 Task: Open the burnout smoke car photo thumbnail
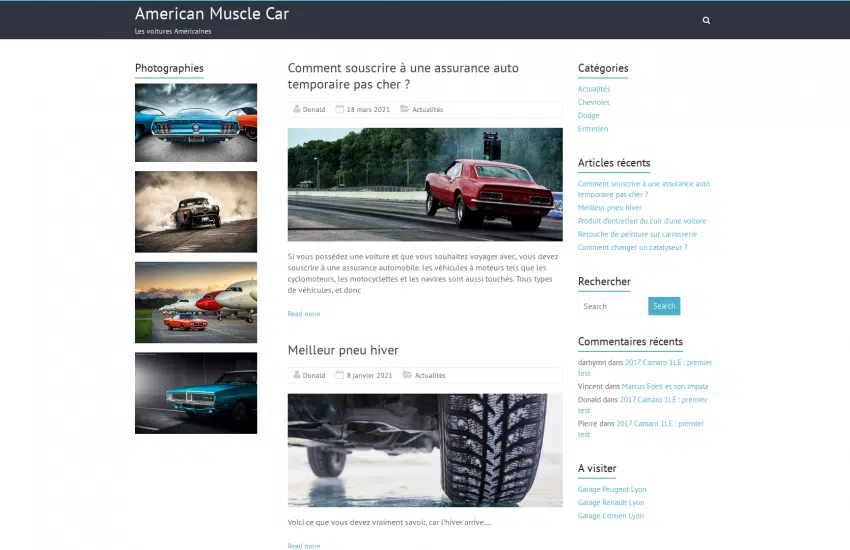(196, 211)
